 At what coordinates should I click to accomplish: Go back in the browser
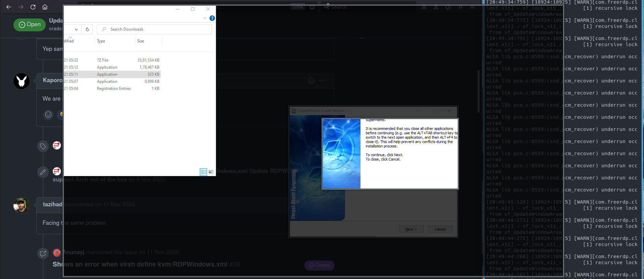9,7
